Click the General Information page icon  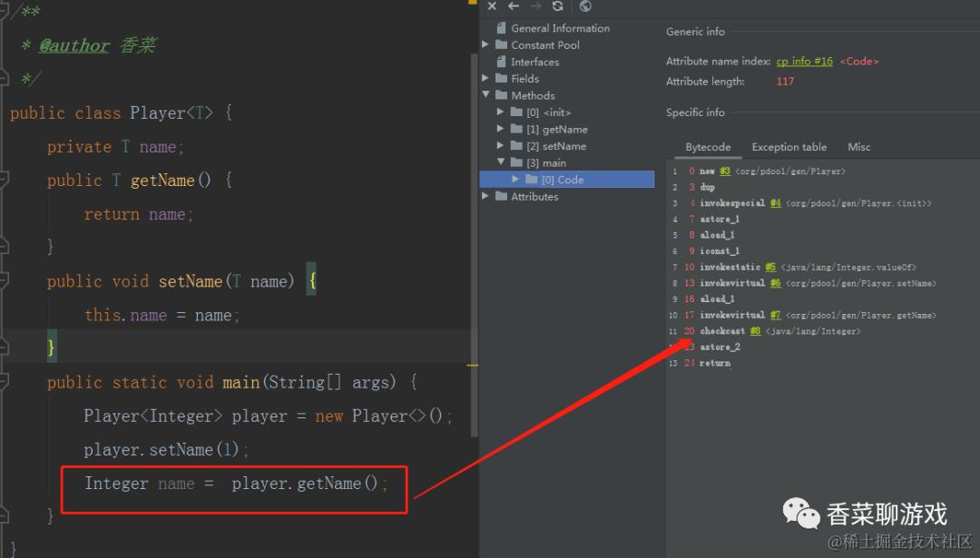501,27
